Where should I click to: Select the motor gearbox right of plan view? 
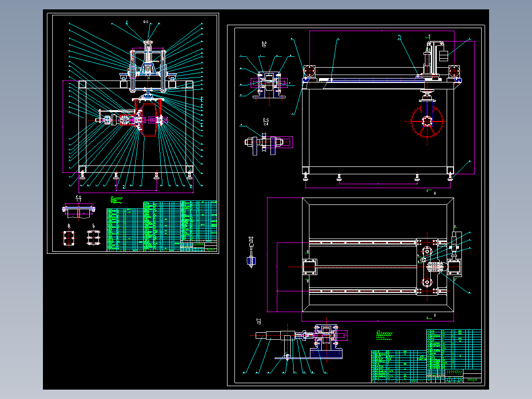(455, 255)
